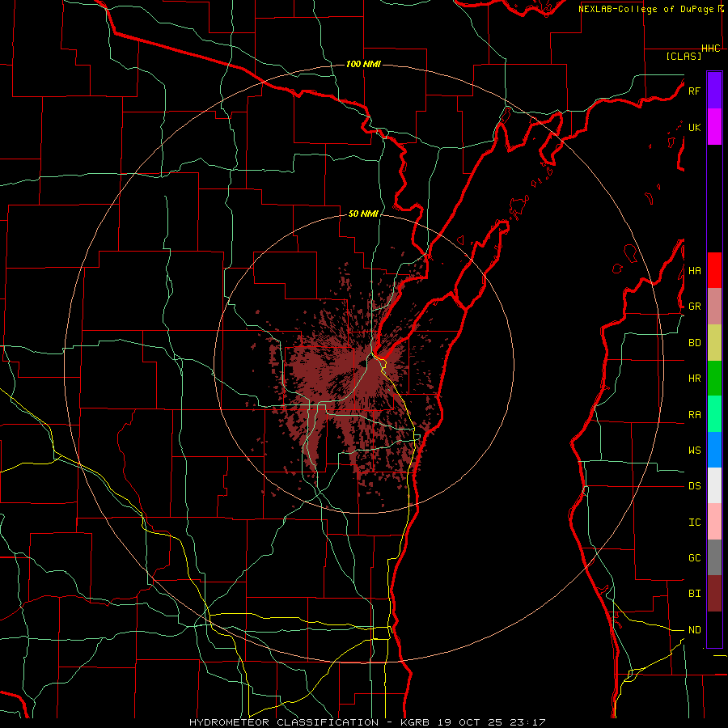This screenshot has height=728, width=728.
Task: Click the Hydrometeor Classification KGRB timestamp caption
Action: click(367, 722)
